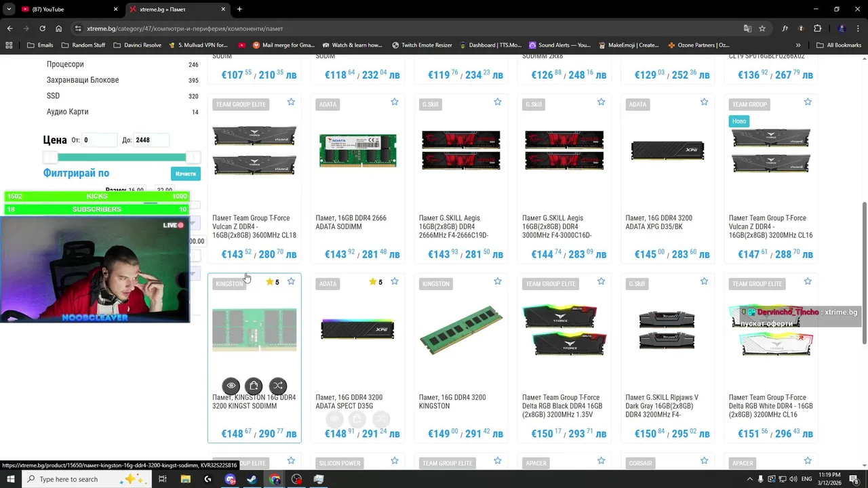Open ADATA green SODIMM product image
Screen dimensions: 868x488
click(358, 150)
